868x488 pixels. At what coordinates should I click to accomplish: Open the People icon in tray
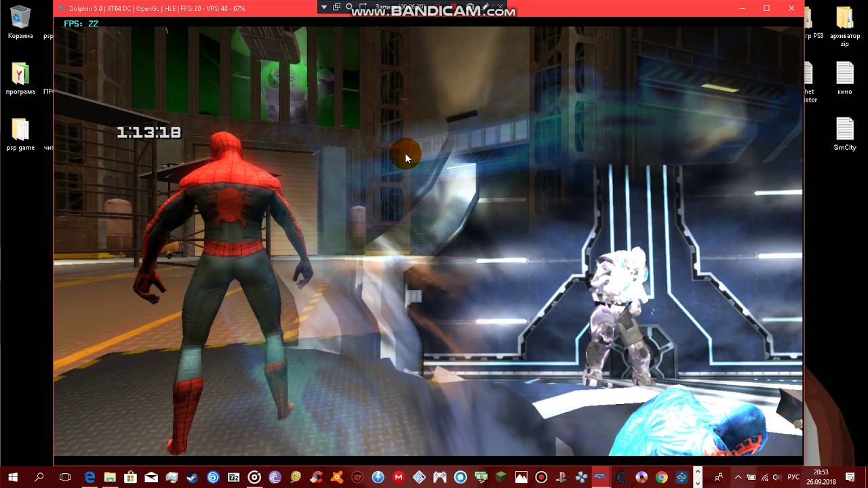719,477
